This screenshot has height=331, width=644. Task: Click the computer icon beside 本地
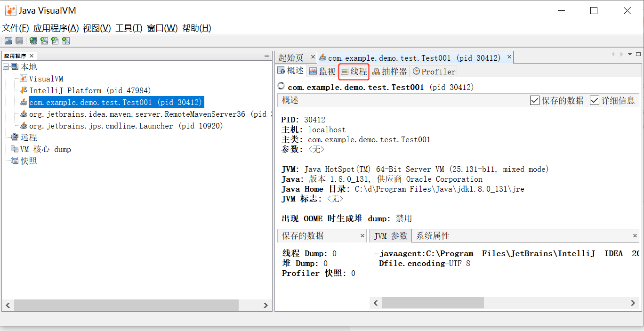click(x=15, y=67)
